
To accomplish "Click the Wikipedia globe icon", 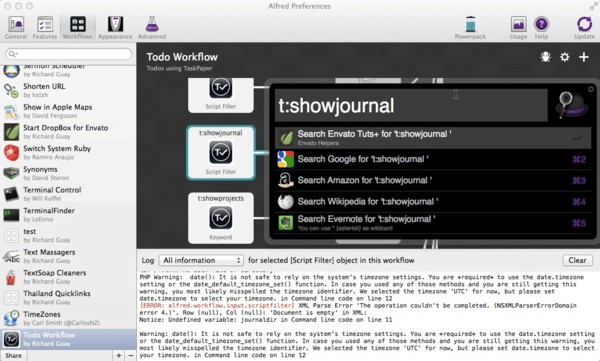I will pos(285,202).
